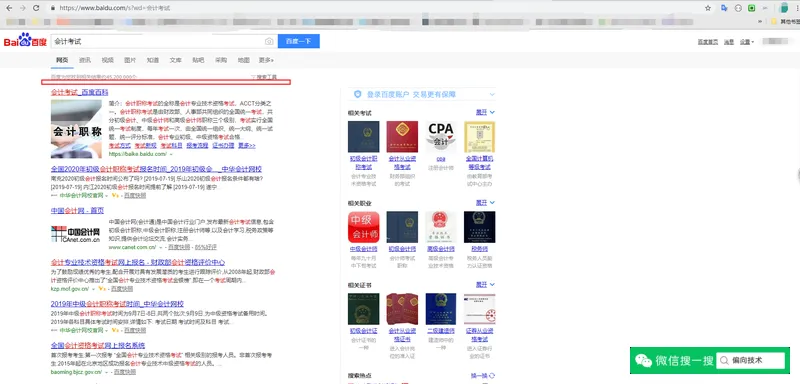800x384 pixels.
Task: Click the 中国会计网 CAnet.com.cn logo thumbnail
Action: click(x=76, y=234)
